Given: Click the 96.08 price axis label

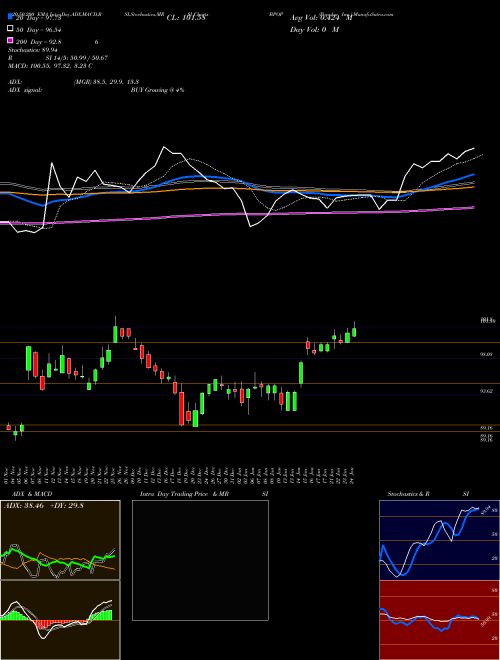Looking at the screenshot, I should (487, 354).
